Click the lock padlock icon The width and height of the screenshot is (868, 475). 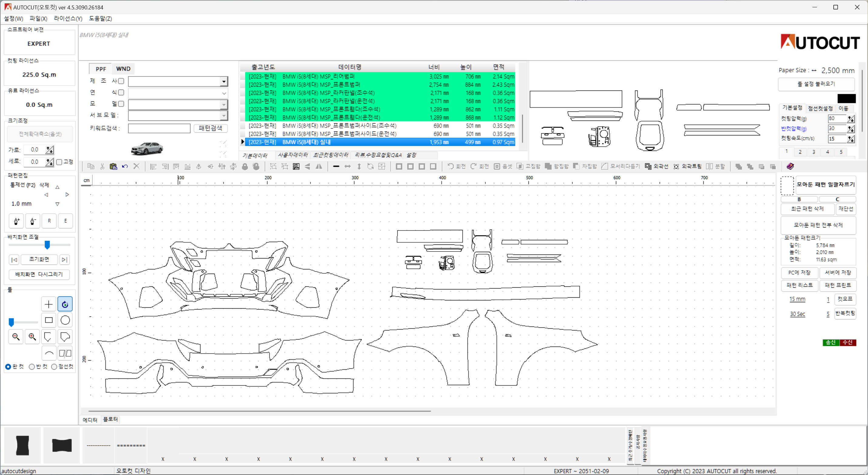pyautogui.click(x=245, y=166)
